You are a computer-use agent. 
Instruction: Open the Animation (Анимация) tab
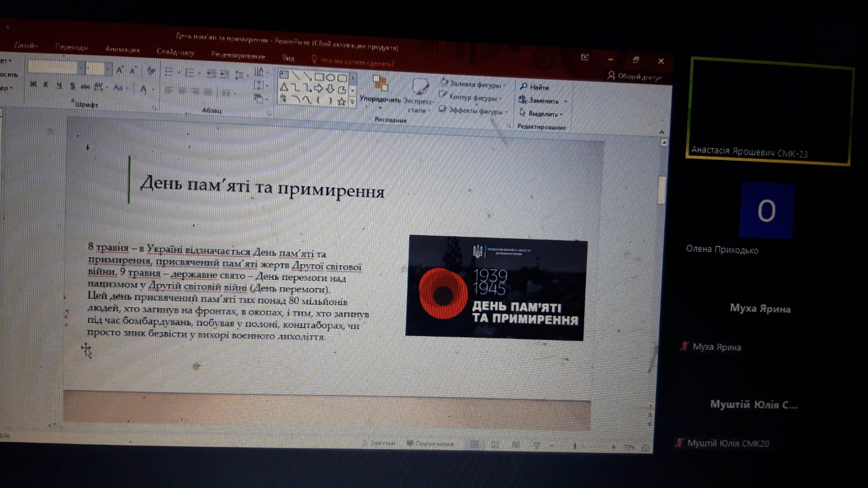[122, 49]
